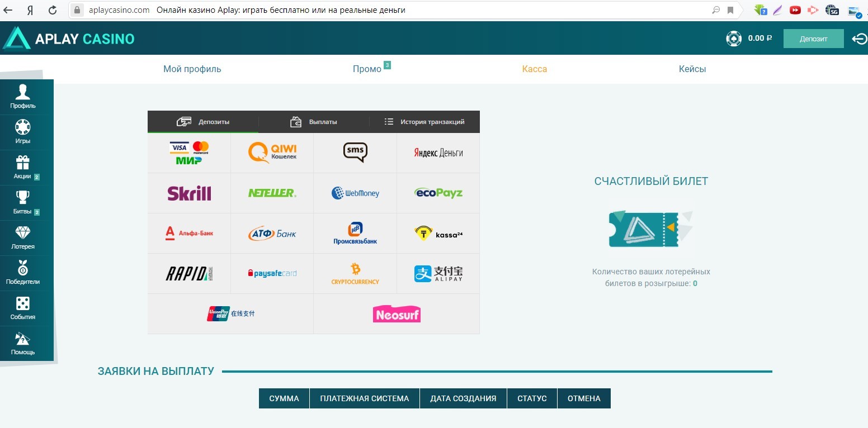Open the История транзакций tab
868x428 pixels.
424,122
